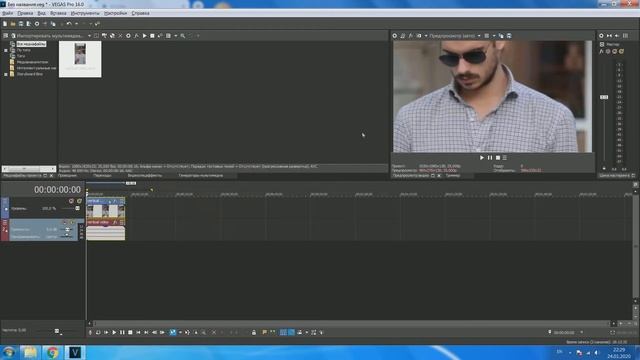Viewport: 640px width, 360px height.
Task: Open the Файл menu
Action: tap(7, 13)
